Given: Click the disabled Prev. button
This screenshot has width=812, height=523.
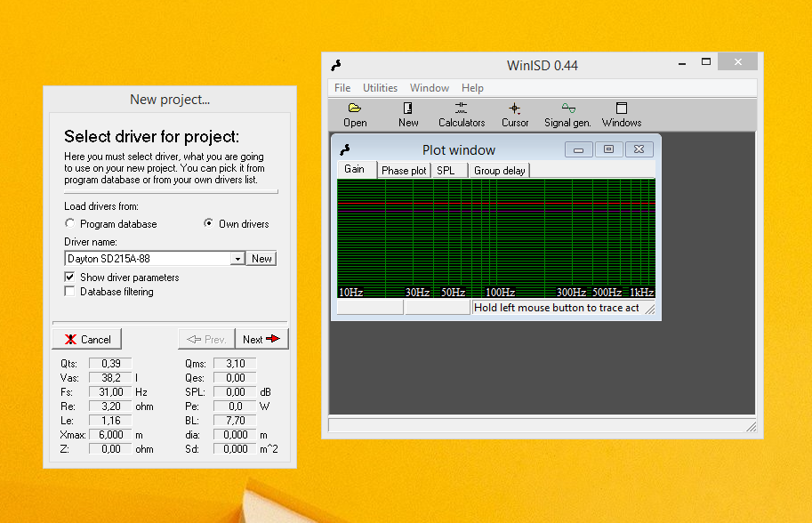Looking at the screenshot, I should click(x=206, y=339).
